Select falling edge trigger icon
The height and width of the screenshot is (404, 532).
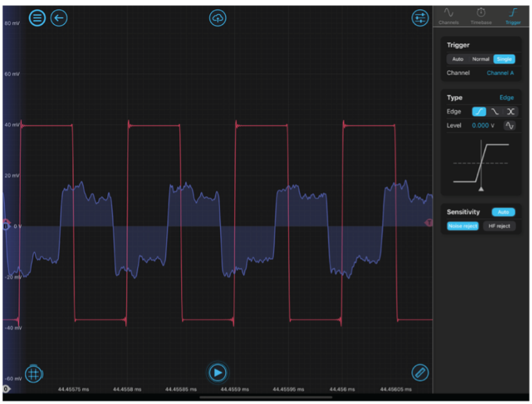495,112
